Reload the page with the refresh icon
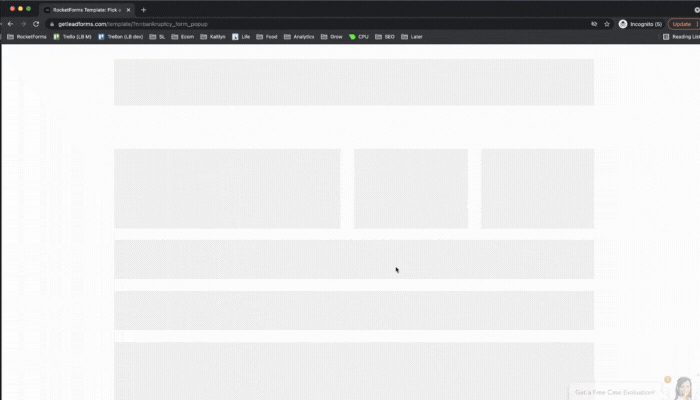 click(x=36, y=23)
